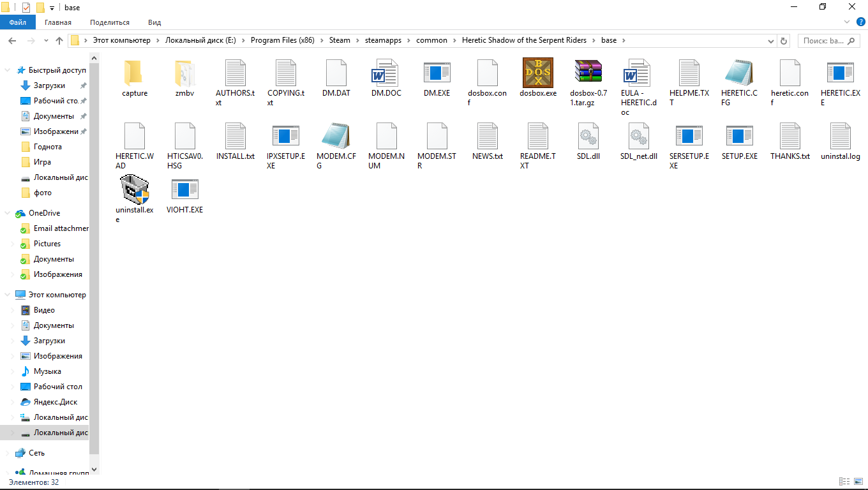The height and width of the screenshot is (490, 868).
Task: Select the capture folder icon
Action: [135, 73]
